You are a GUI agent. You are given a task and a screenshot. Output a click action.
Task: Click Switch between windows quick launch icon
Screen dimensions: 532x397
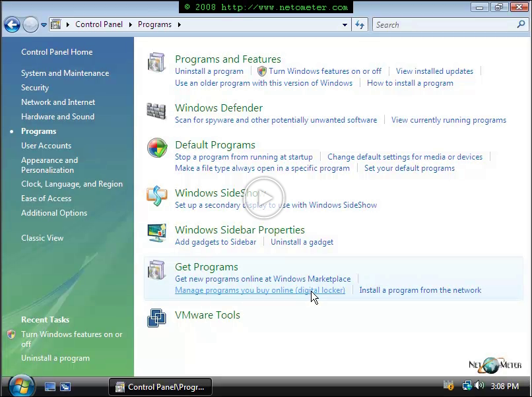click(x=65, y=386)
